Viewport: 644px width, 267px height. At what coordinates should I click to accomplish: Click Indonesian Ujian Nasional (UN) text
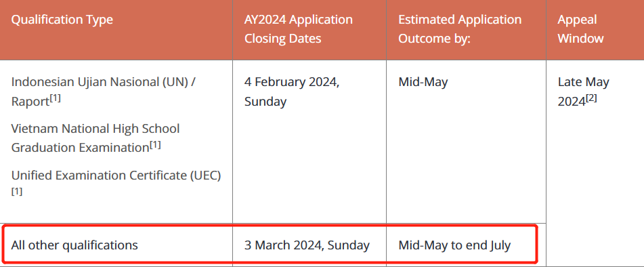pos(103,82)
